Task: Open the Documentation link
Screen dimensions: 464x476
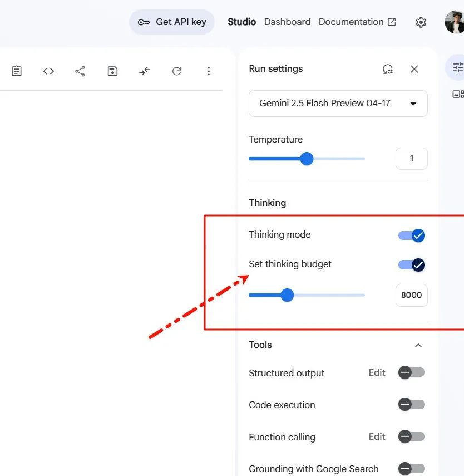Action: click(x=357, y=22)
